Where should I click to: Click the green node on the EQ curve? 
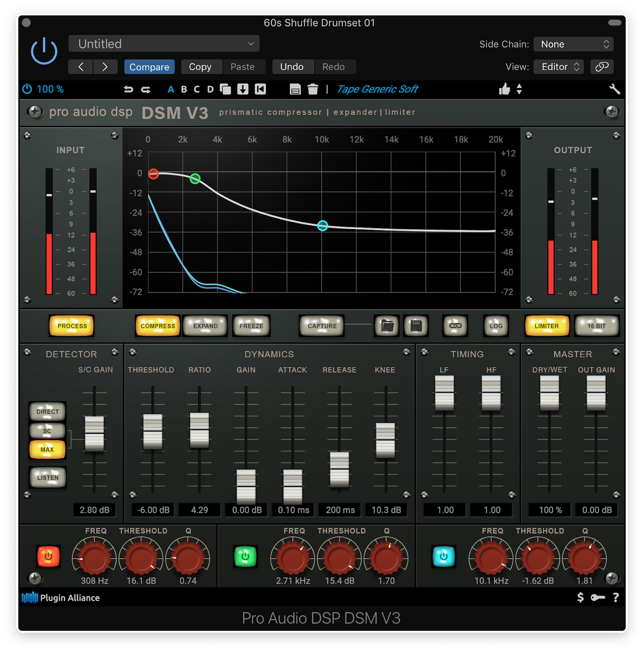click(x=195, y=178)
